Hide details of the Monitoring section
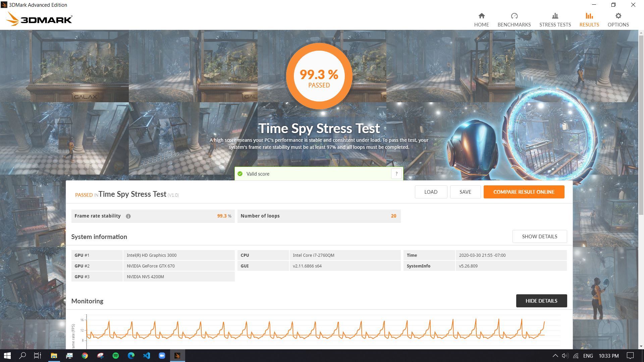 pos(541,301)
